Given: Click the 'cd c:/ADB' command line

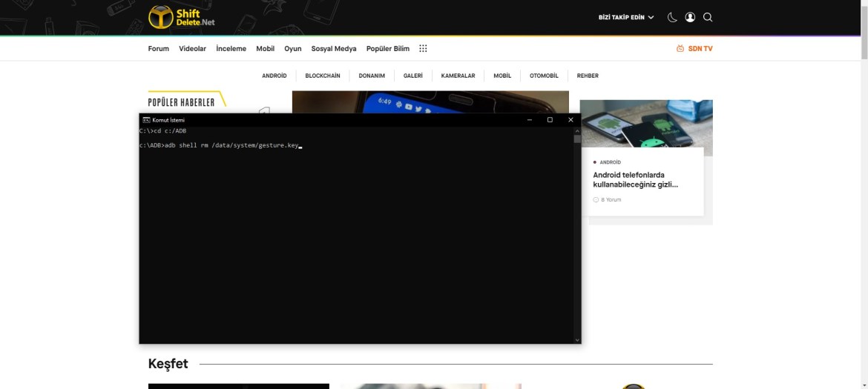Looking at the screenshot, I should (x=162, y=131).
